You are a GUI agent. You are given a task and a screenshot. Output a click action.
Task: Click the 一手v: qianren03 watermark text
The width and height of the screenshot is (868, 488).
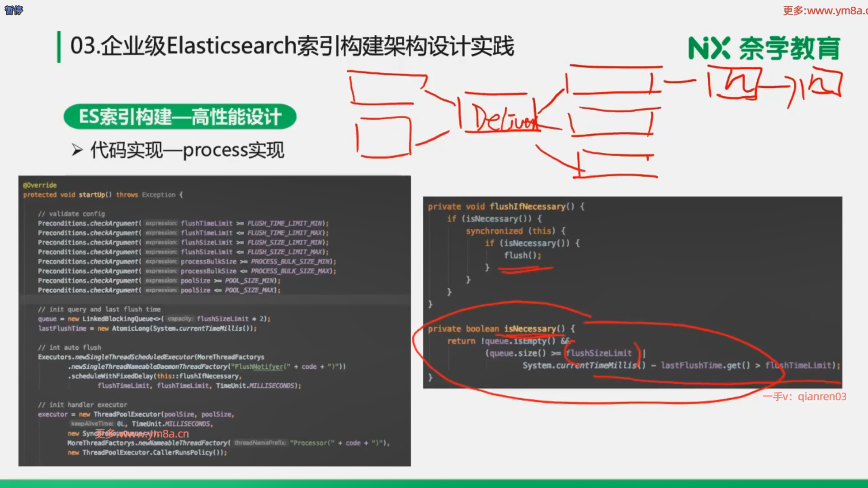pos(804,396)
